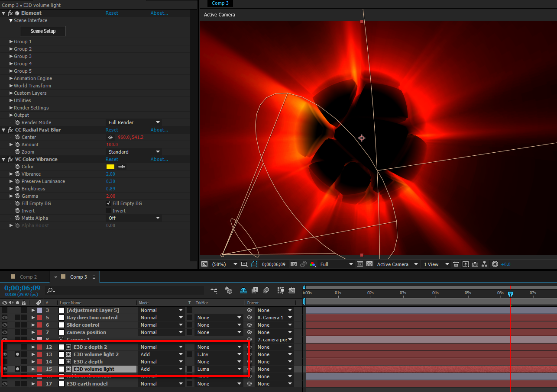Hide the camera position layer

pos(5,332)
